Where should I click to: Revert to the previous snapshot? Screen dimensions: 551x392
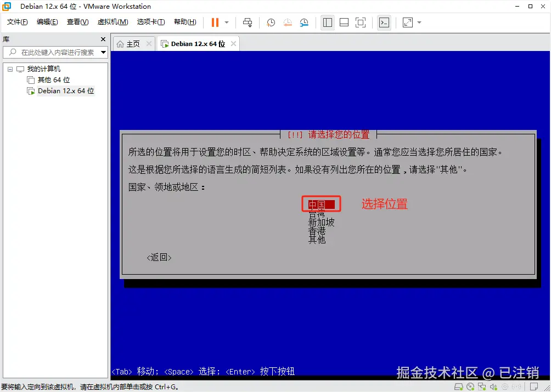[x=288, y=22]
